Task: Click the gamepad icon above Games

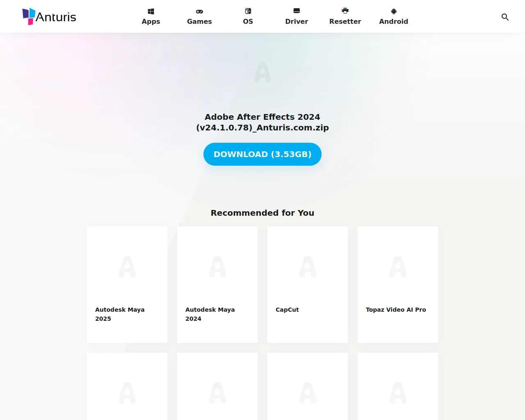Action: (199, 11)
